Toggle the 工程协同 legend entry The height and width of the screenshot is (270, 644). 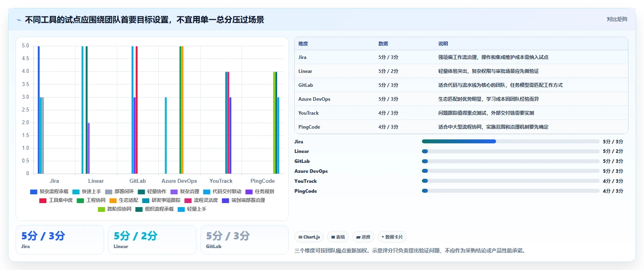coord(91,200)
